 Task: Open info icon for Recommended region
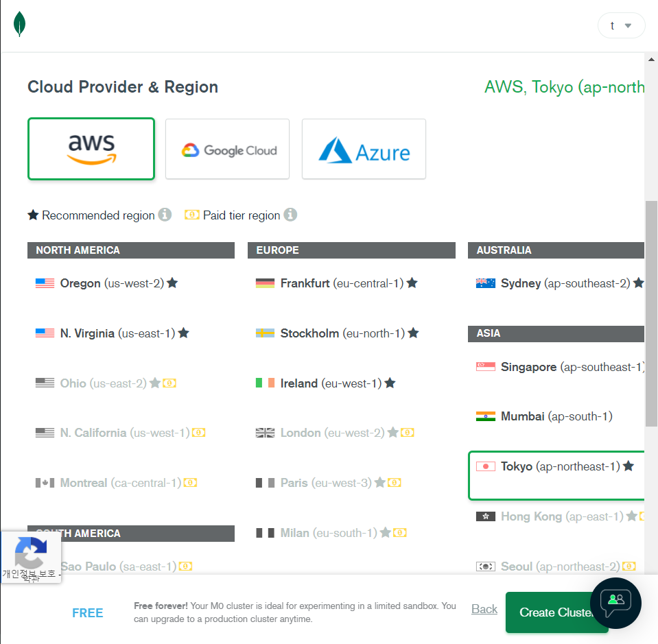(x=165, y=215)
